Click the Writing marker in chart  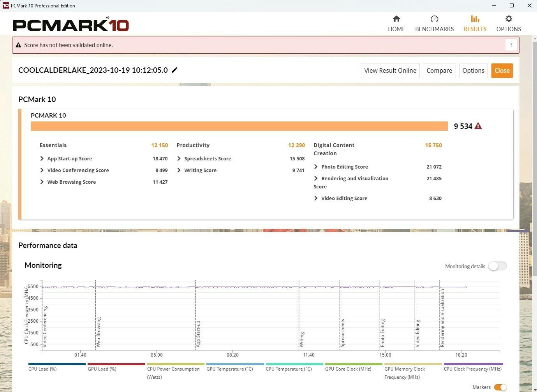302,339
